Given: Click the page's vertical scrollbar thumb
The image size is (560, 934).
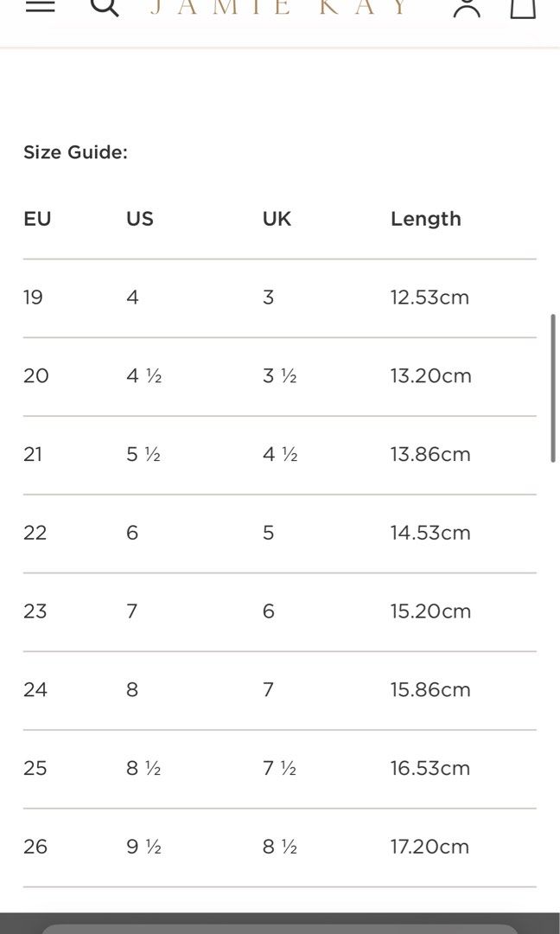Looking at the screenshot, I should [554, 388].
